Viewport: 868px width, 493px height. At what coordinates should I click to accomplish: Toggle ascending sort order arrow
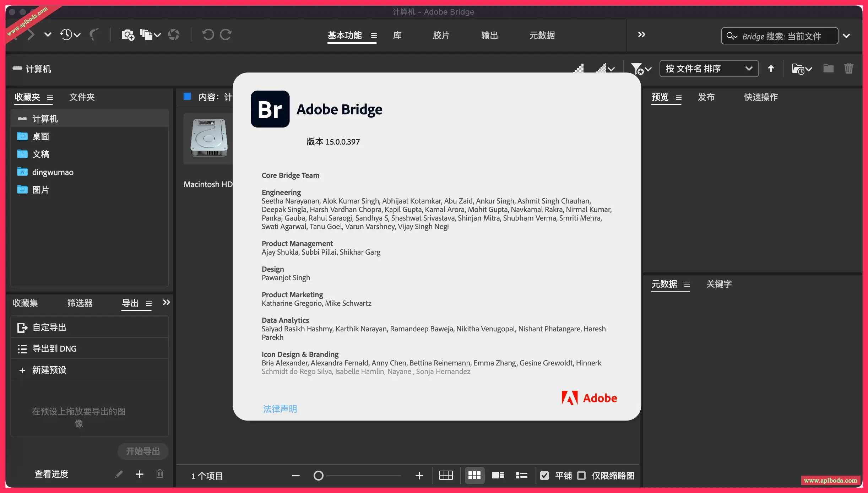[771, 68]
